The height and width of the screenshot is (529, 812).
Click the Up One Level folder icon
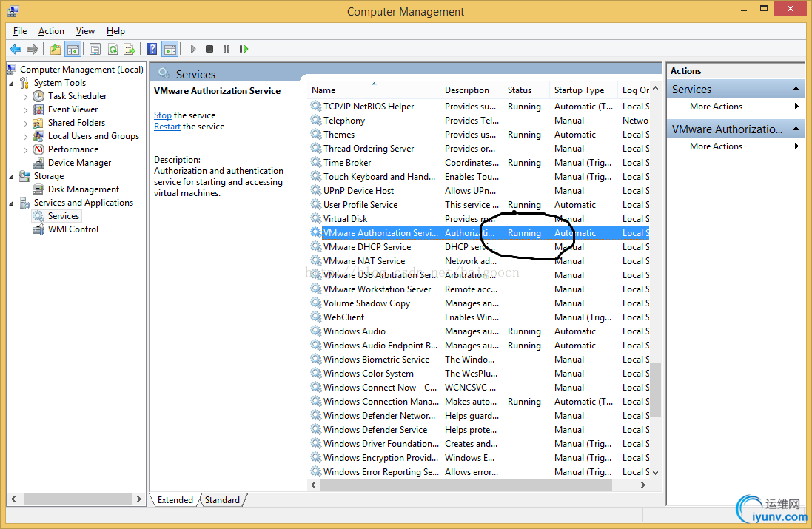pos(56,50)
